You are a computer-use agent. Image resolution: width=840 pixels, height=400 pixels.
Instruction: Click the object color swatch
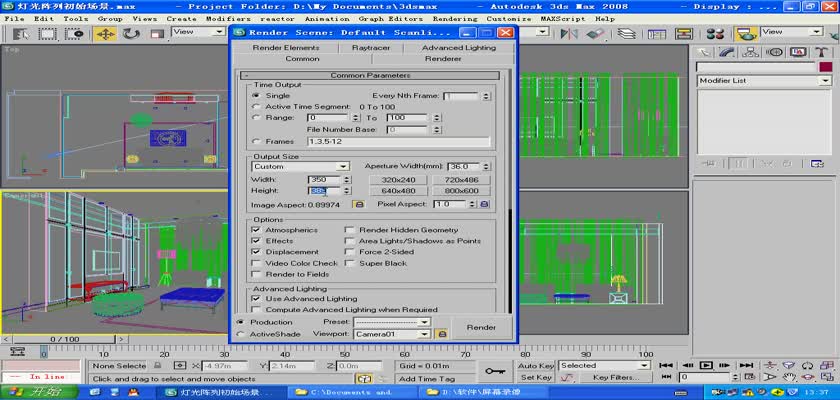click(x=826, y=67)
